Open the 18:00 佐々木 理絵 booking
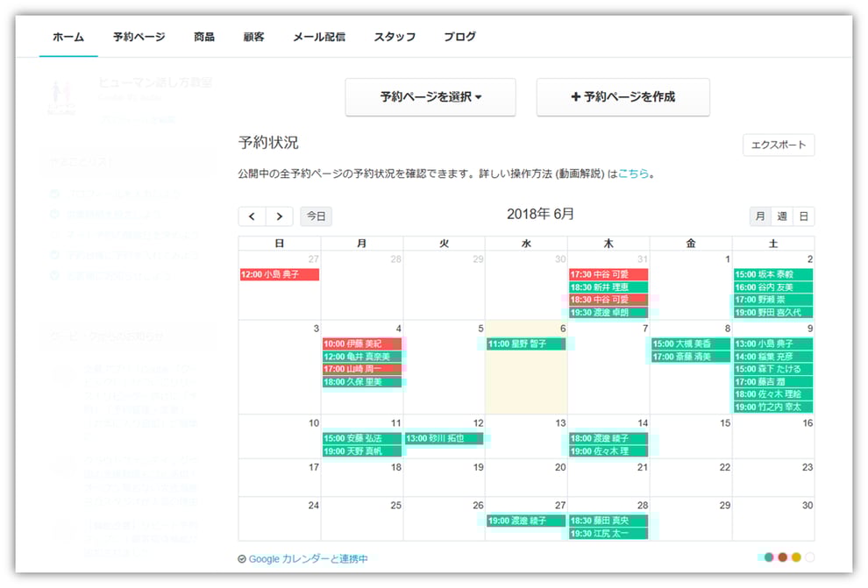The height and width of the screenshot is (588, 868). click(773, 394)
